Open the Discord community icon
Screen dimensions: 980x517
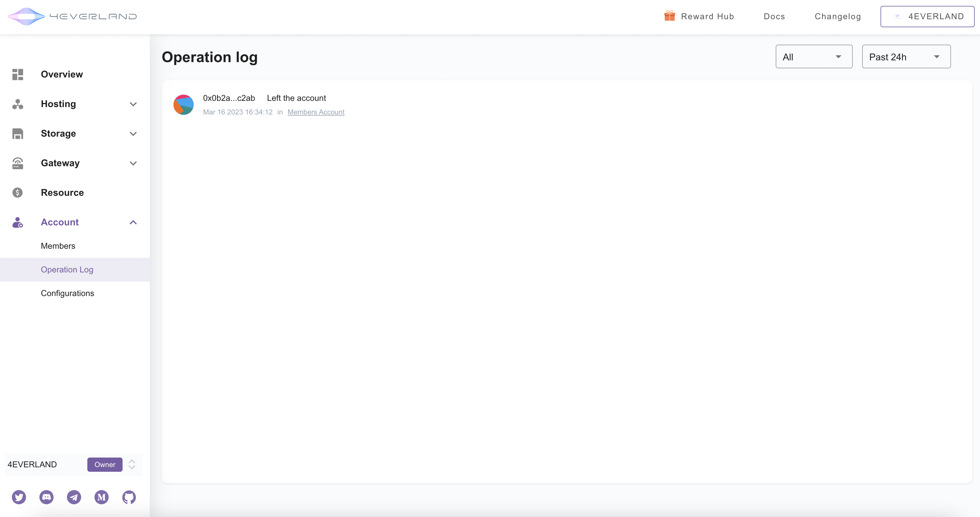click(x=46, y=497)
